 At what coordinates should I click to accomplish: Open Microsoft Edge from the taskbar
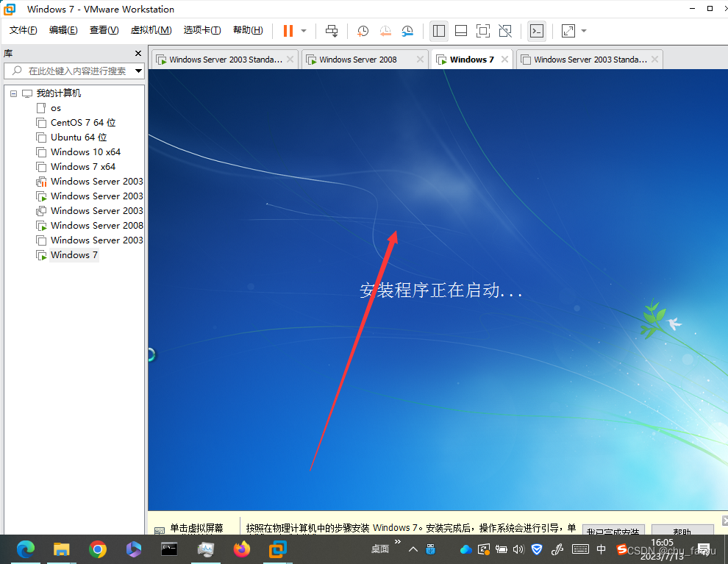[x=26, y=549]
